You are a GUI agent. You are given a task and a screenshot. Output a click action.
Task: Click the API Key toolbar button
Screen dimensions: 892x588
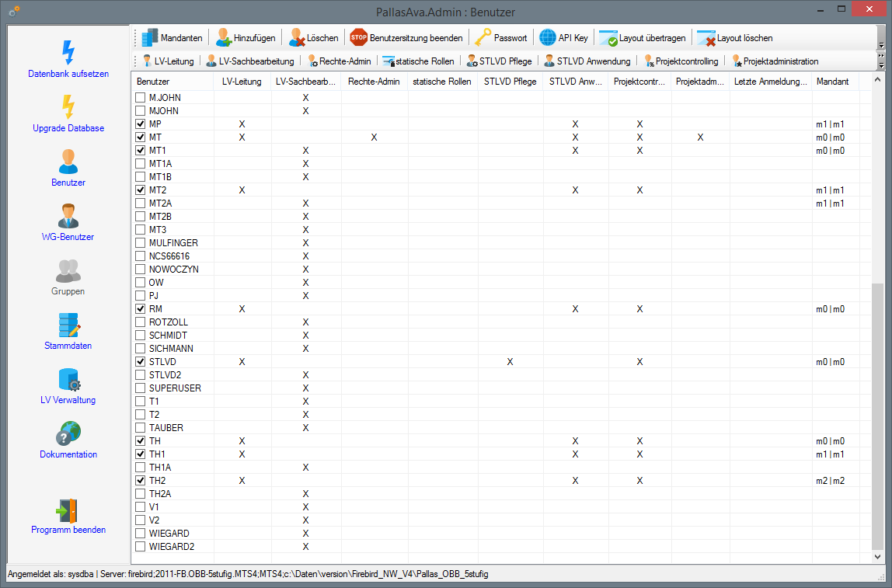tap(564, 38)
